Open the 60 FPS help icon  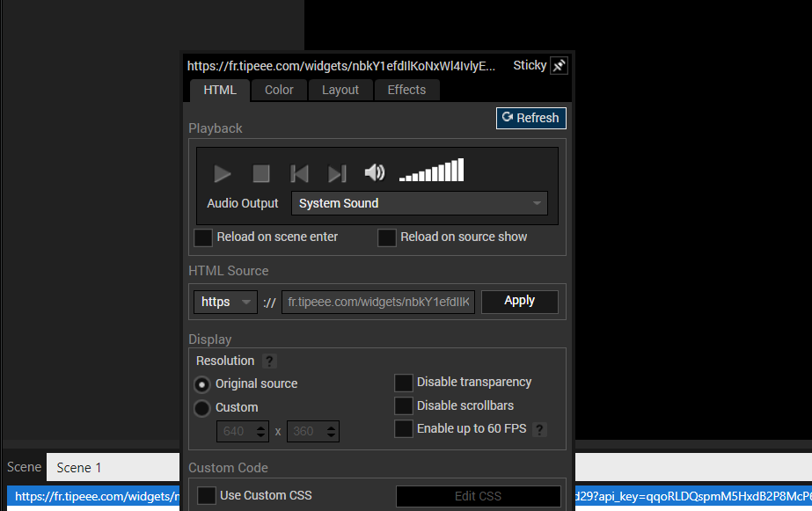tap(540, 429)
